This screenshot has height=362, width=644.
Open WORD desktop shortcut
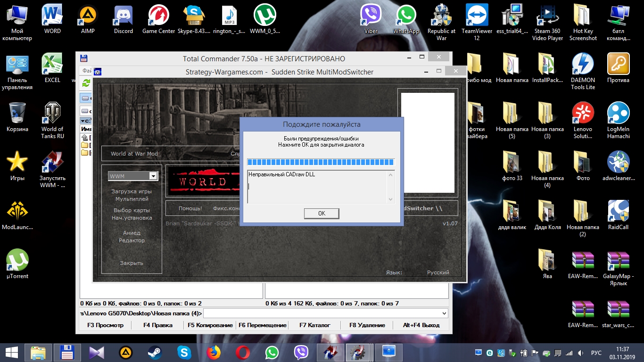tap(52, 19)
